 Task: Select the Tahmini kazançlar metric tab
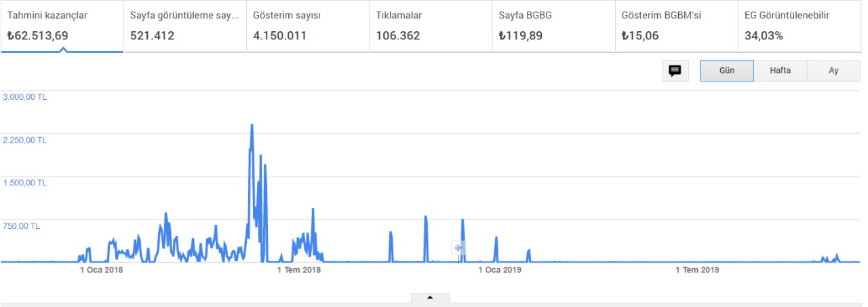[62, 26]
